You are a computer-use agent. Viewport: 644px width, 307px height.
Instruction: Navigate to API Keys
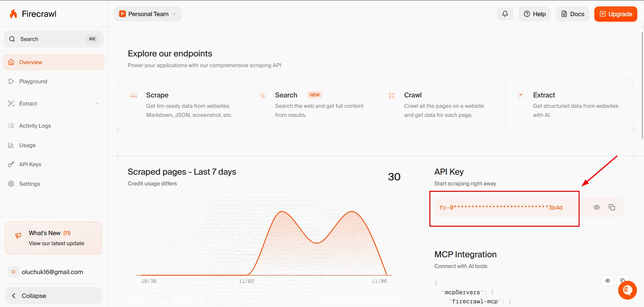pyautogui.click(x=54, y=164)
